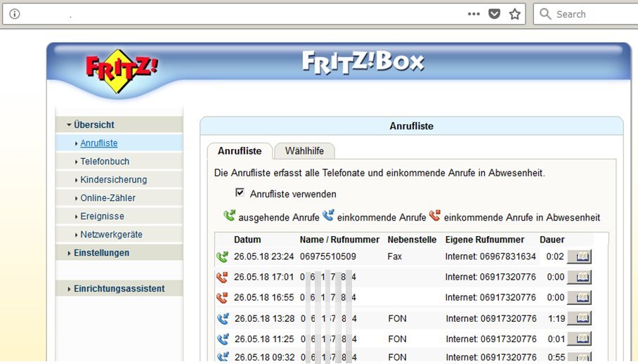Click the blue einkommende Anrufe legend icon
The image size is (638, 364).
tap(328, 215)
